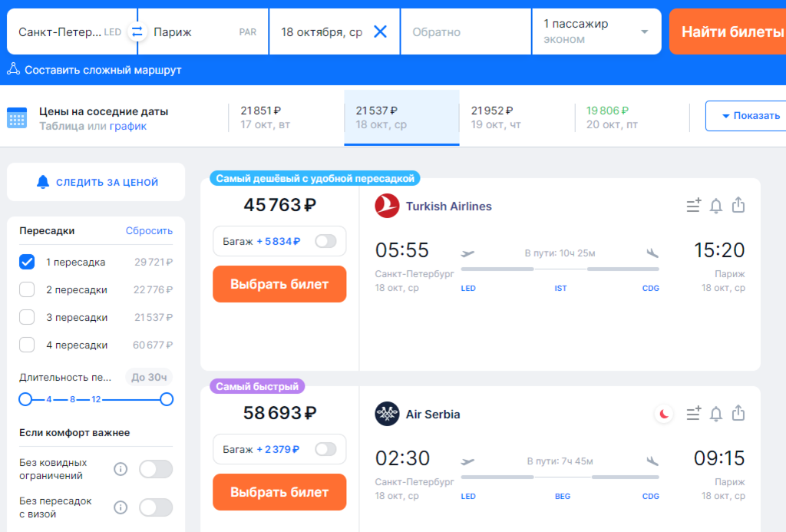Clear the 18 октября departure date
Image resolution: width=786 pixels, height=532 pixels.
tap(381, 32)
